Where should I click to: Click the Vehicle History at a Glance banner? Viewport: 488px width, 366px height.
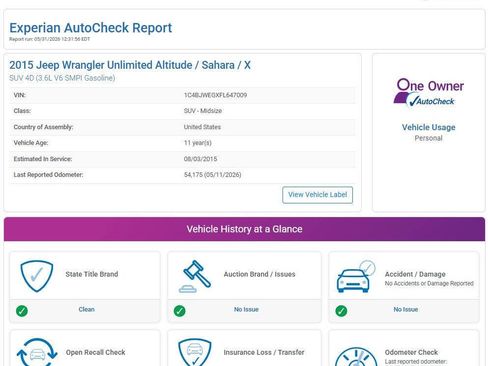(244, 229)
